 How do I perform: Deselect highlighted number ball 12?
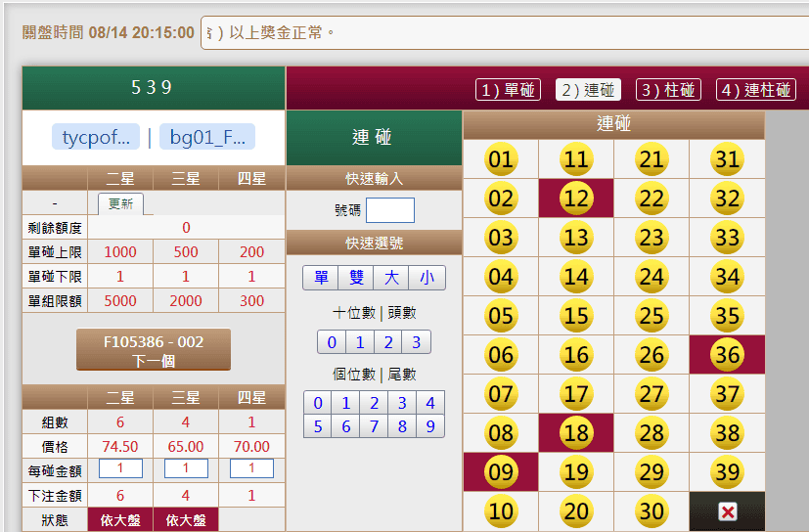click(576, 199)
